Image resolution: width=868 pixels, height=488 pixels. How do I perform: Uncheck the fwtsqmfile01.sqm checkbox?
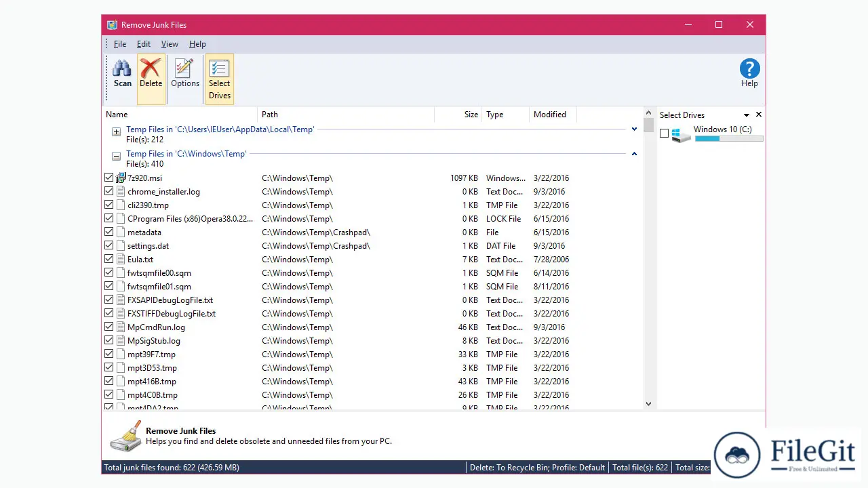pos(109,286)
